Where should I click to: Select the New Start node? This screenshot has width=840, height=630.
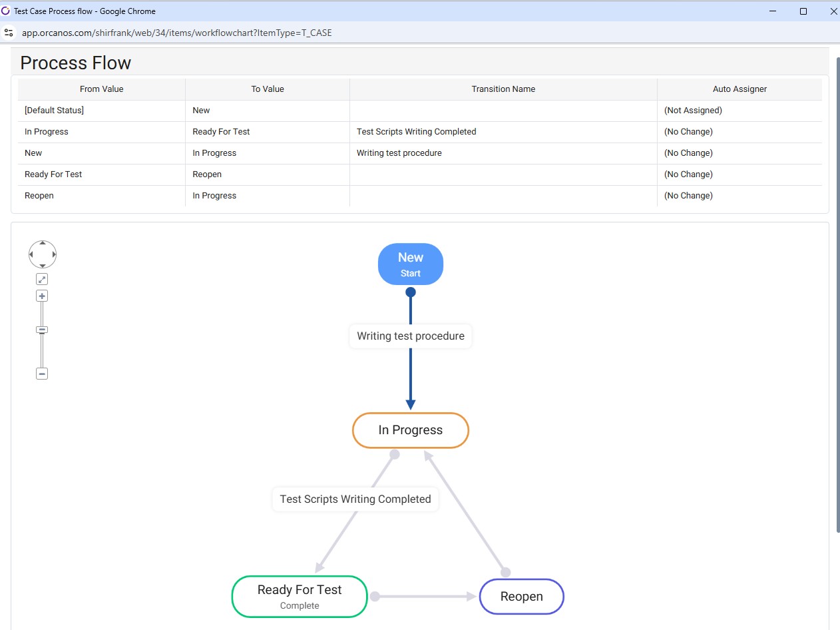point(411,264)
